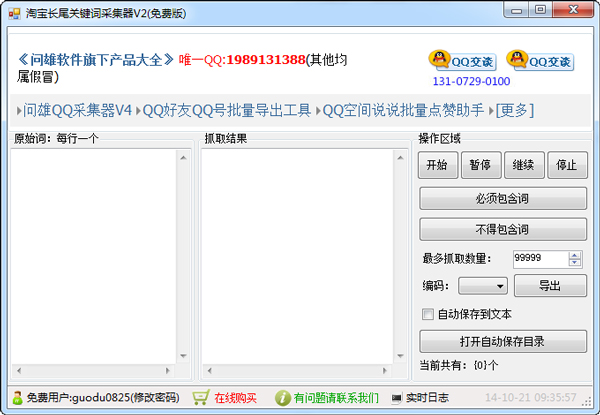Enable 自动保存到文本 checkbox
Screen dimensions: 600x415
point(427,314)
